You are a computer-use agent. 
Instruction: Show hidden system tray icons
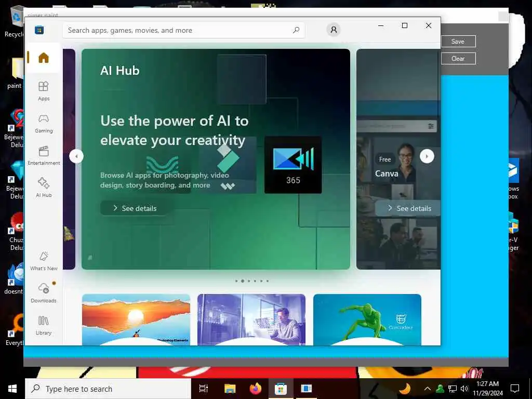pos(428,389)
